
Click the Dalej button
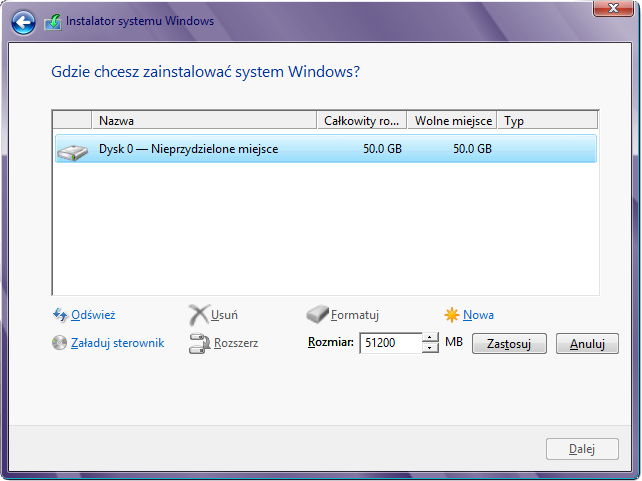pos(582,449)
